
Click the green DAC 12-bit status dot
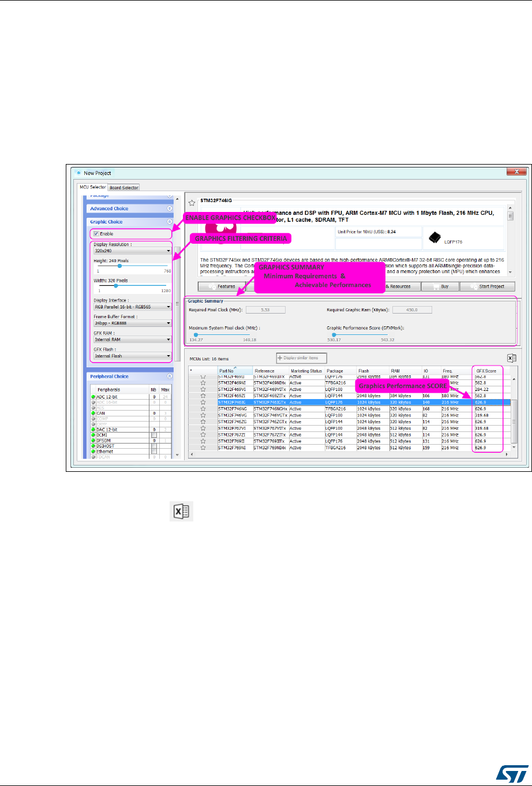[93, 430]
